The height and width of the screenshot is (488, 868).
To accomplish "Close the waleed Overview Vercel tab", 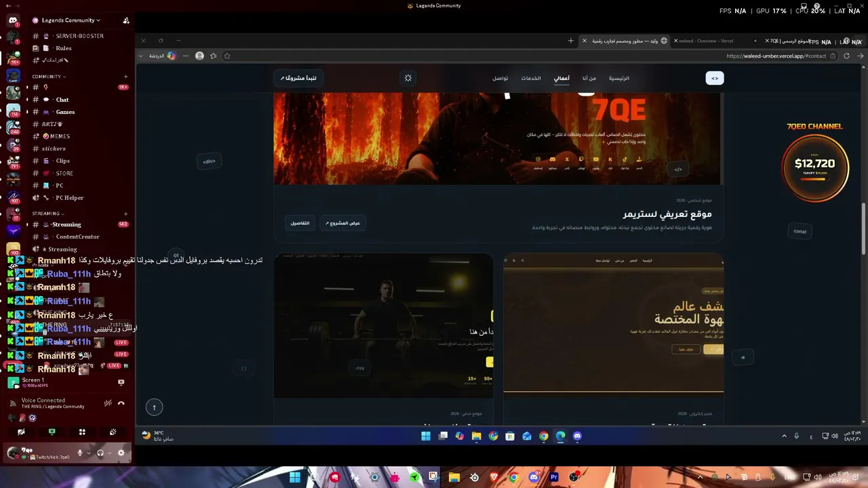I will point(675,41).
